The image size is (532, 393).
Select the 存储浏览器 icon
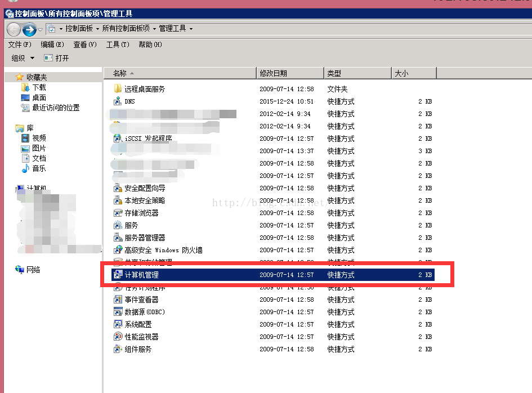pos(118,213)
